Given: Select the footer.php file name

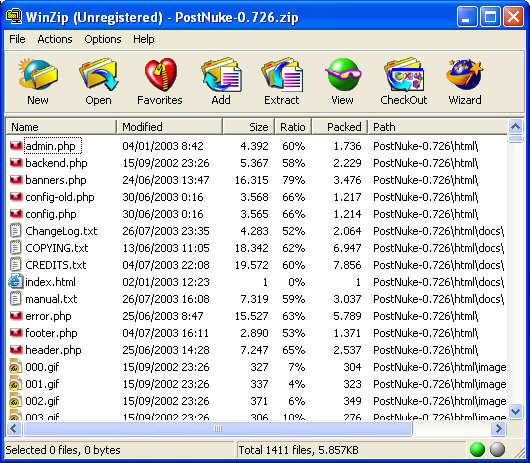Looking at the screenshot, I should click(x=51, y=333).
